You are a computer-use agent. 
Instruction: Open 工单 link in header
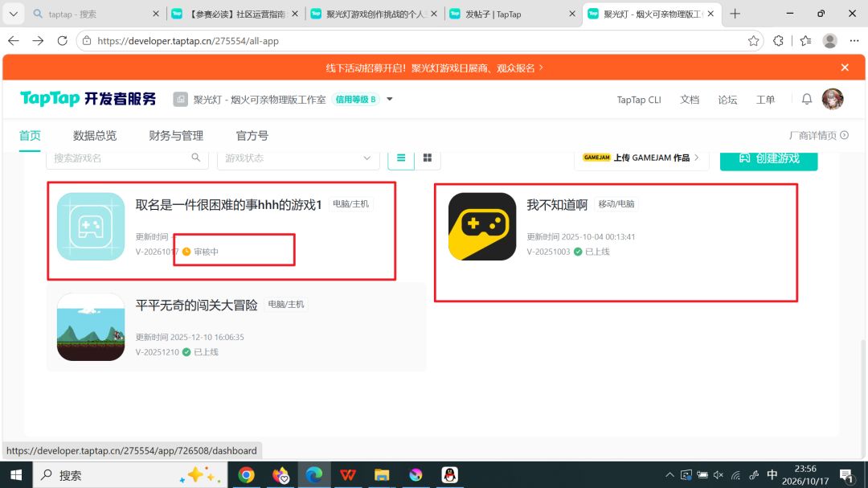click(766, 100)
